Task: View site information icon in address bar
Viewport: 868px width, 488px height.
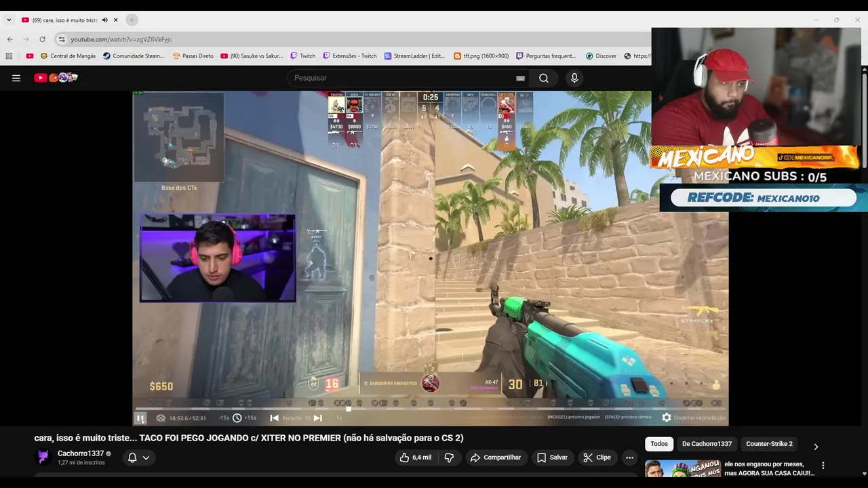Action: pyautogui.click(x=62, y=39)
